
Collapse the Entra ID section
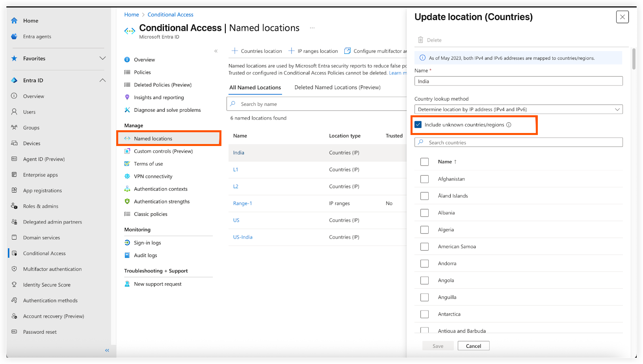click(x=102, y=80)
